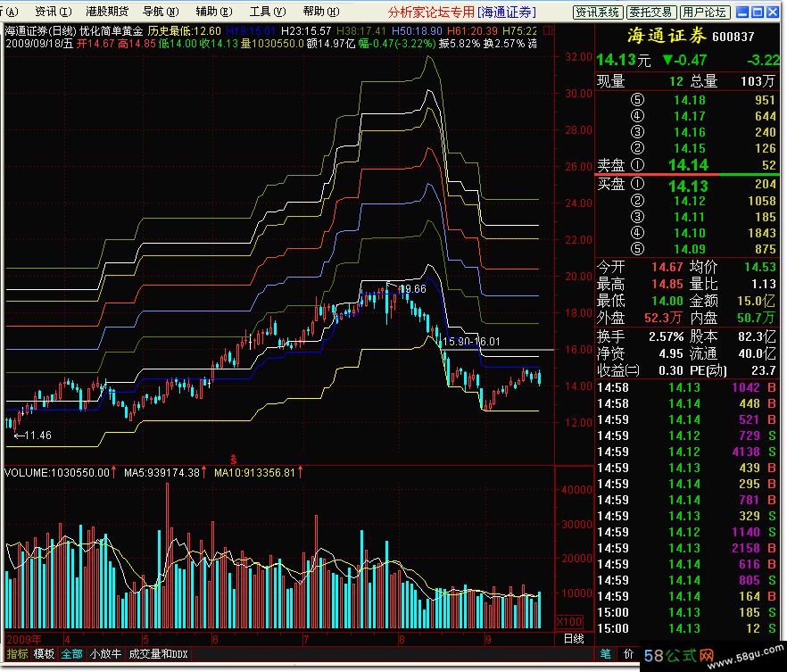Click the sell level ④ price 14.17
Viewport: 787px width, 672px height.
pos(689,116)
